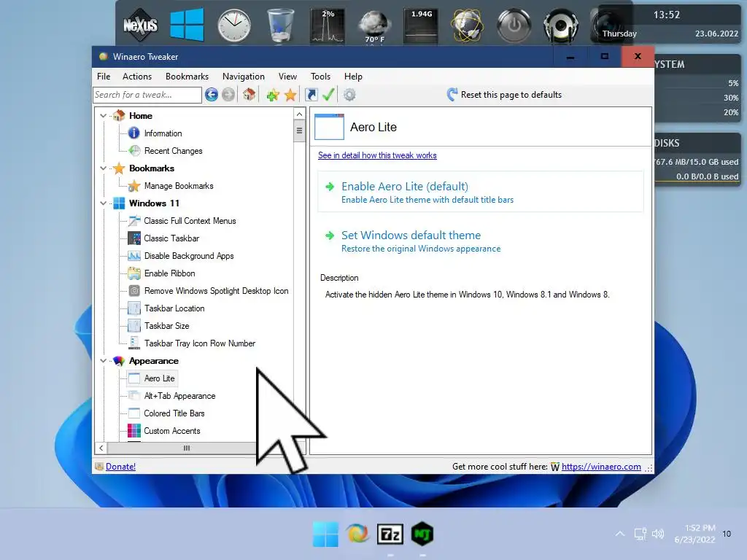Viewport: 747px width, 560px height.
Task: Select Colored Title Bars in the tree
Action: point(174,413)
